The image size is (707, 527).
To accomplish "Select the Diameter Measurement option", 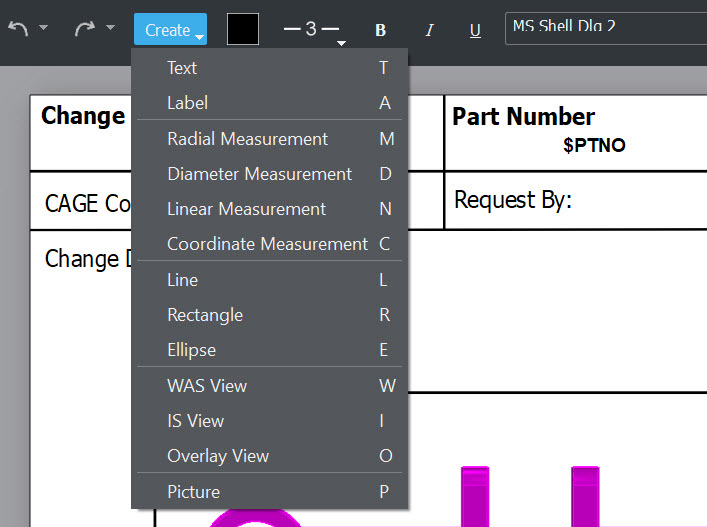I will point(259,174).
